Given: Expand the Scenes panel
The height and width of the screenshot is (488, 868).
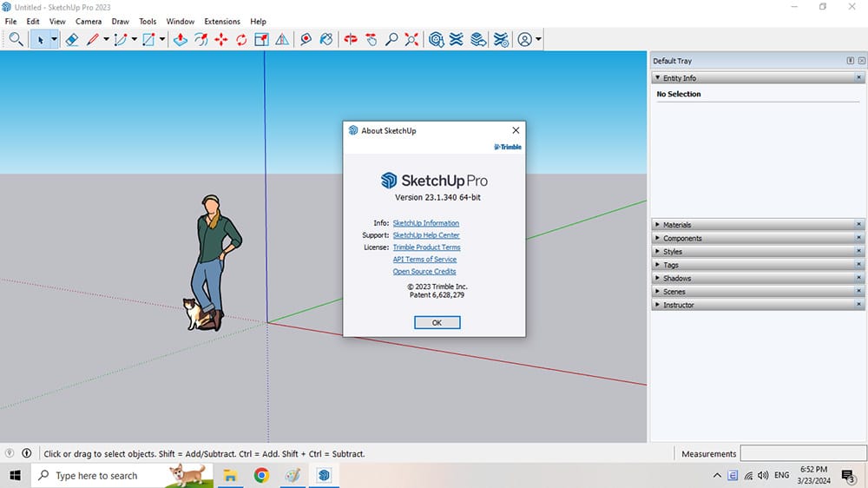Looking at the screenshot, I should coord(658,291).
